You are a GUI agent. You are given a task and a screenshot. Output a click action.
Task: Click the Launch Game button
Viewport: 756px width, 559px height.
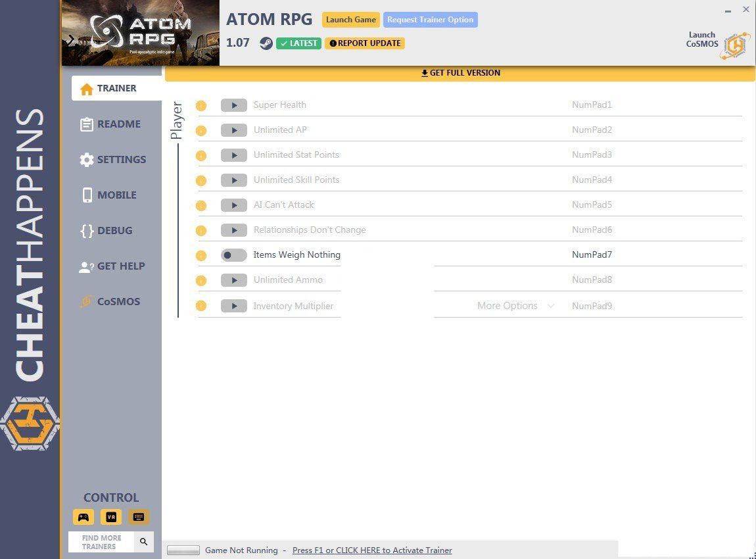[x=350, y=20]
